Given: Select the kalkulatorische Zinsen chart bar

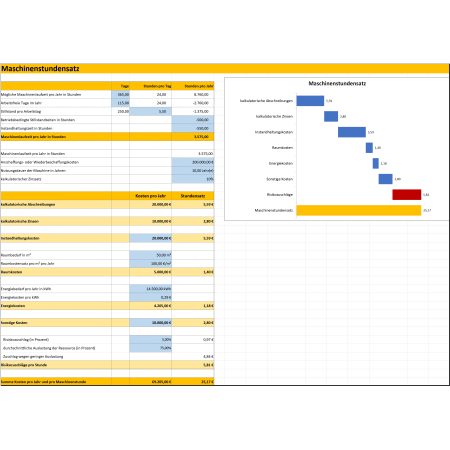Looking at the screenshot, I should click(x=331, y=116).
